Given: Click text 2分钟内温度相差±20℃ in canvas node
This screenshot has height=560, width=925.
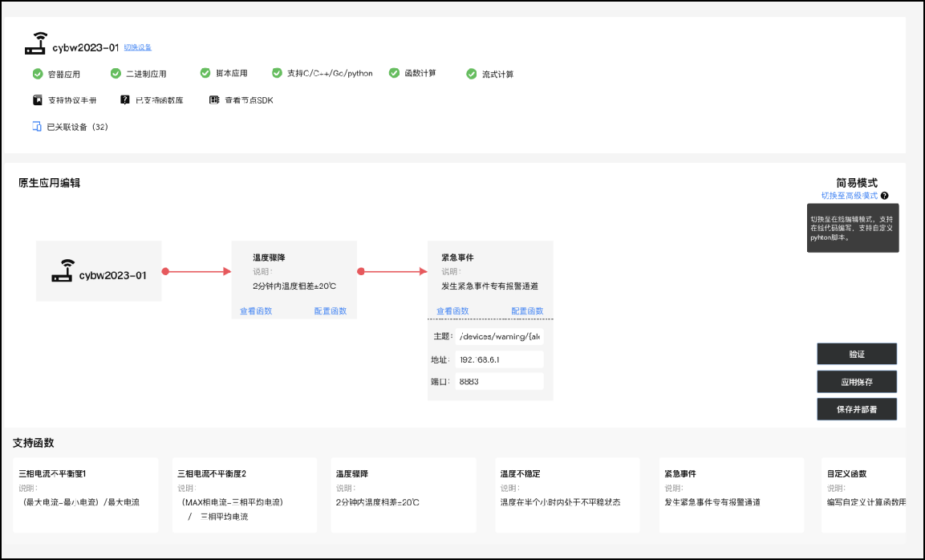Looking at the screenshot, I should [x=294, y=286].
